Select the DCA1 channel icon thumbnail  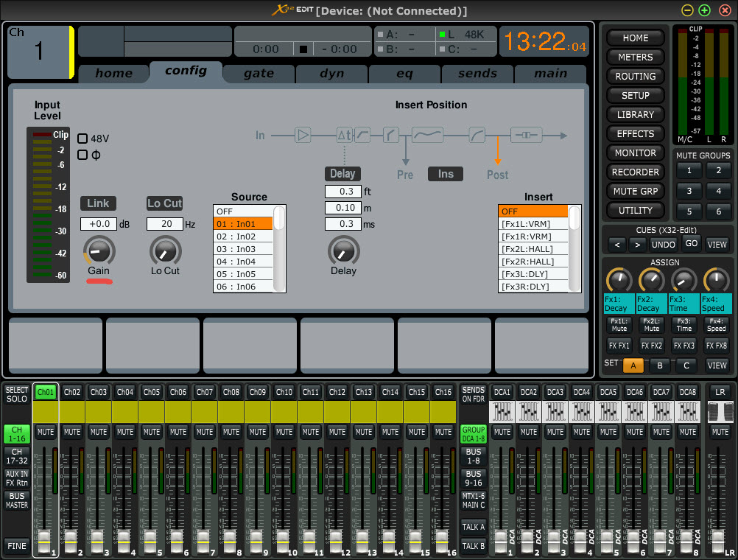pos(502,412)
